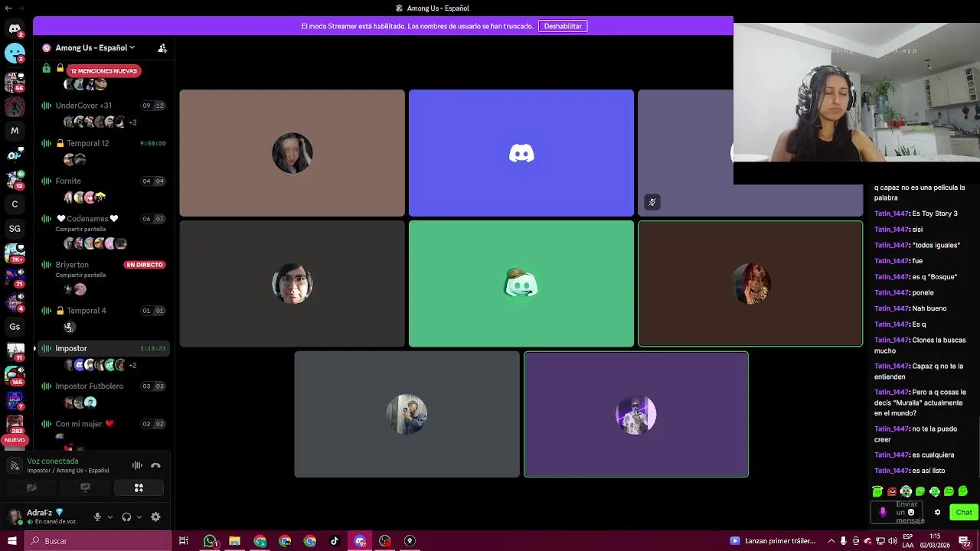Click the "Es Toy Story 3" chat message
980x551 pixels.
916,214
